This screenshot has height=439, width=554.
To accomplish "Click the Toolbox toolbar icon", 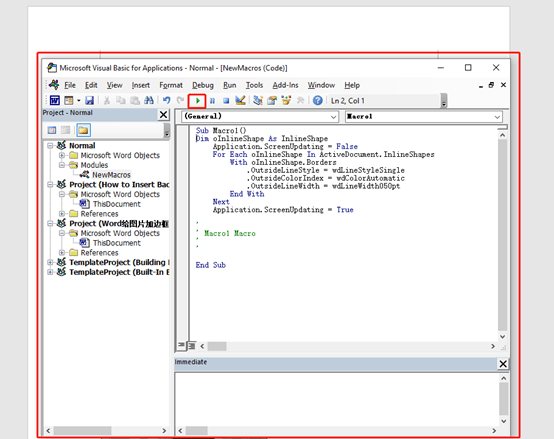I will click(x=300, y=101).
